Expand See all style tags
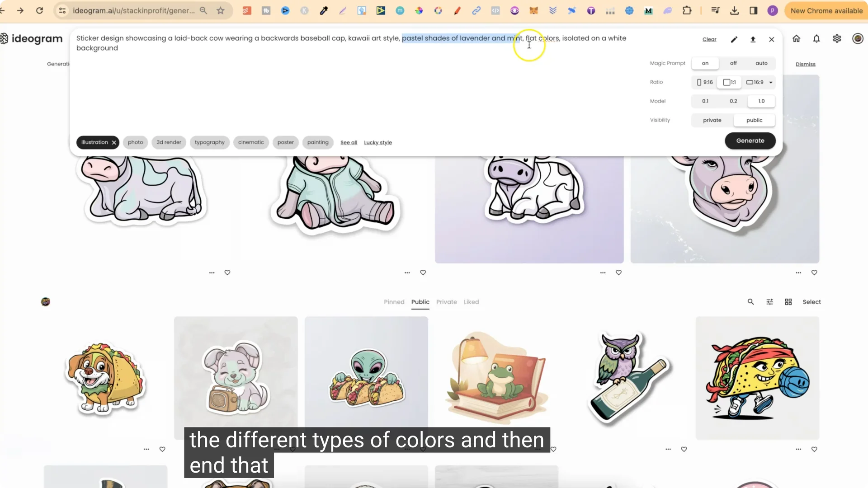The image size is (868, 488). click(349, 142)
